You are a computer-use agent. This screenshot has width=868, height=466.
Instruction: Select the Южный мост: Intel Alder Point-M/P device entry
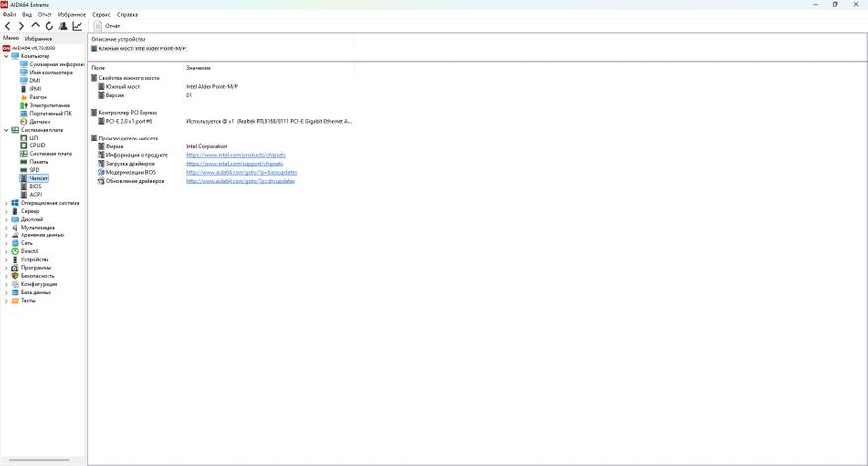pyautogui.click(x=139, y=48)
